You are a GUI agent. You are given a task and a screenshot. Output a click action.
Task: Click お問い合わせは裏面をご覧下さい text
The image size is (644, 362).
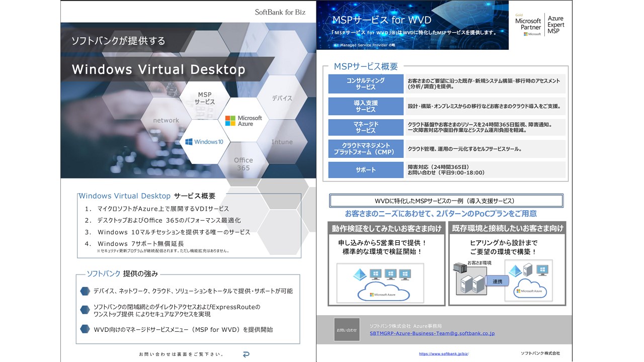point(181,354)
